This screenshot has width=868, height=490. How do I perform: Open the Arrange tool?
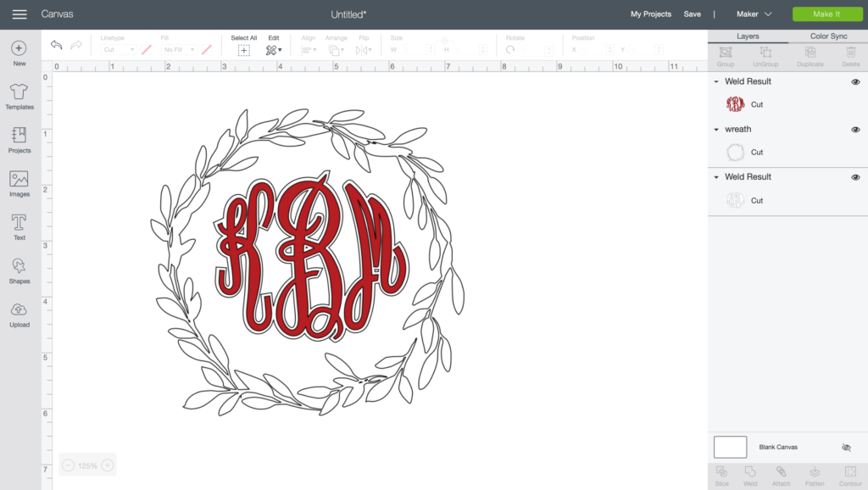tap(336, 50)
